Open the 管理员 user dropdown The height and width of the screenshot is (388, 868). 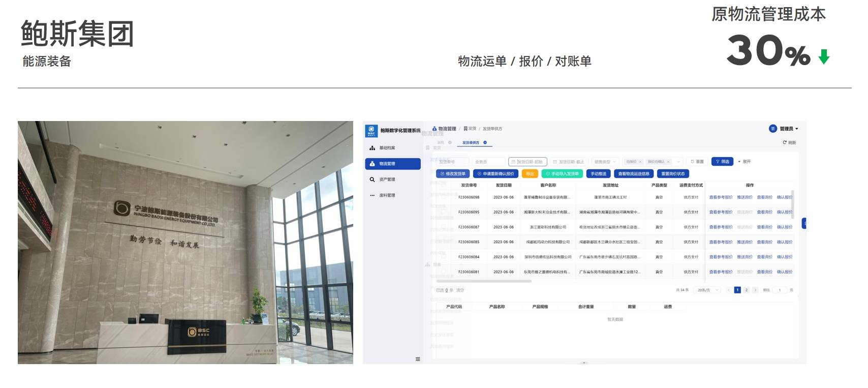789,129
